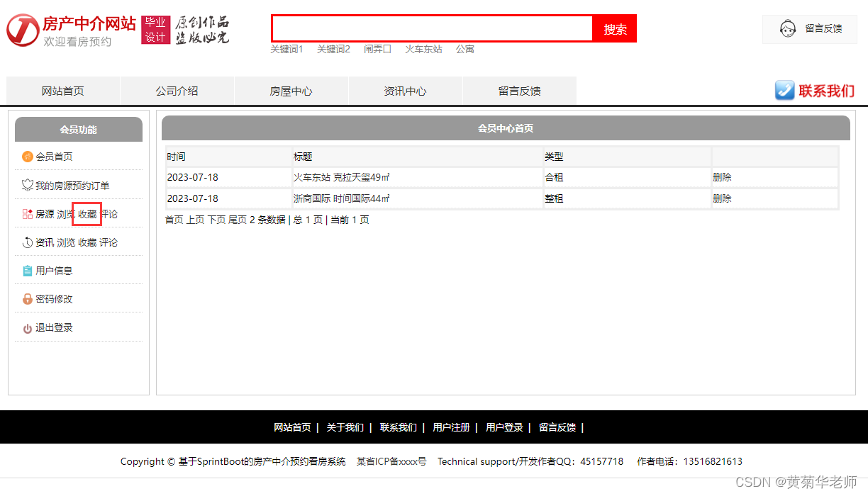Open 留言反馈 in the black footer
This screenshot has width=868, height=496.
(x=557, y=427)
